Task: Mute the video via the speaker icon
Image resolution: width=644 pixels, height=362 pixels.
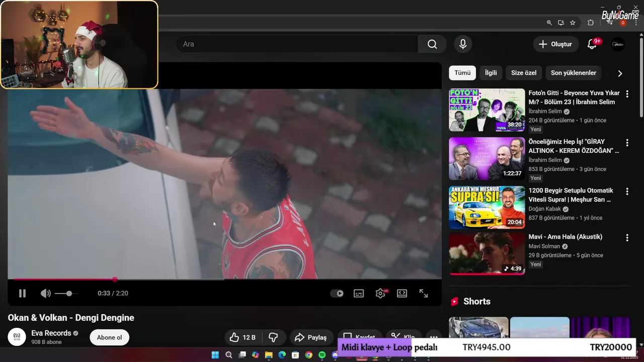Action: pyautogui.click(x=45, y=293)
